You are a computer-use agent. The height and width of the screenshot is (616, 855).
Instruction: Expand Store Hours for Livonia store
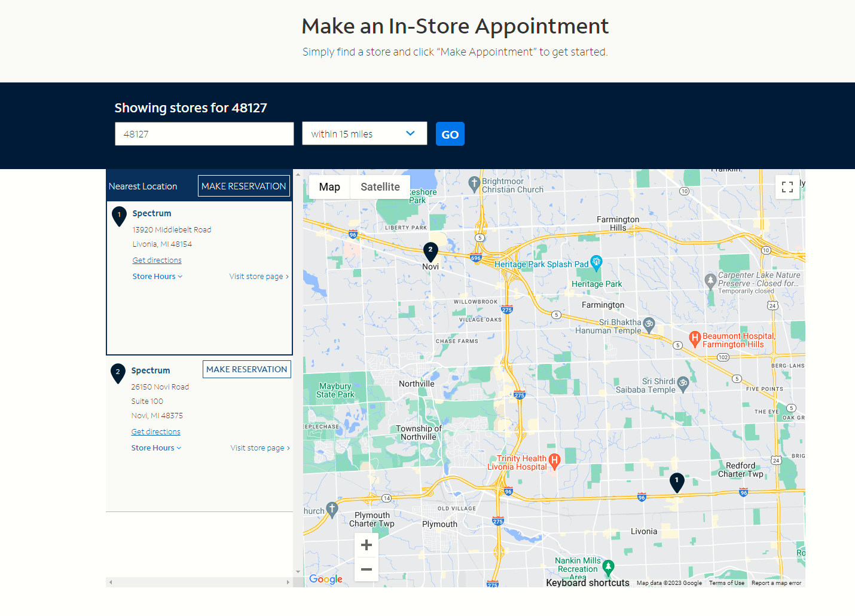(157, 277)
